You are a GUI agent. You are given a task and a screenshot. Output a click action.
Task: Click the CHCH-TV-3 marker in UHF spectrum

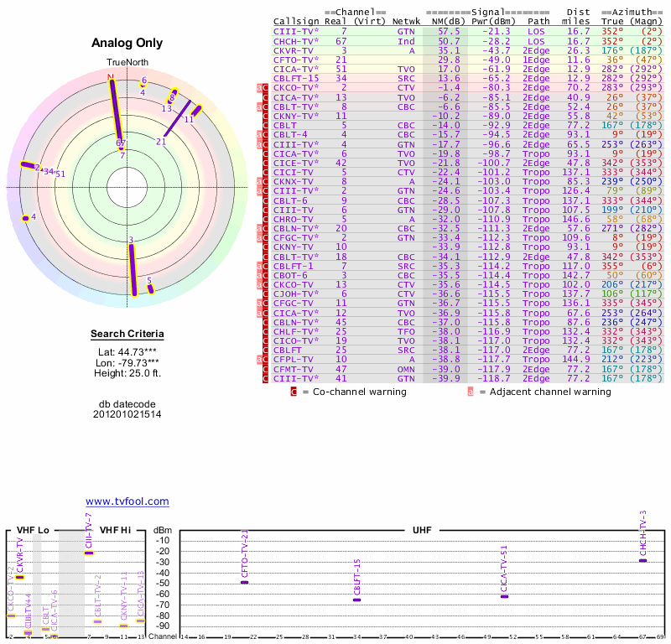pyautogui.click(x=643, y=560)
